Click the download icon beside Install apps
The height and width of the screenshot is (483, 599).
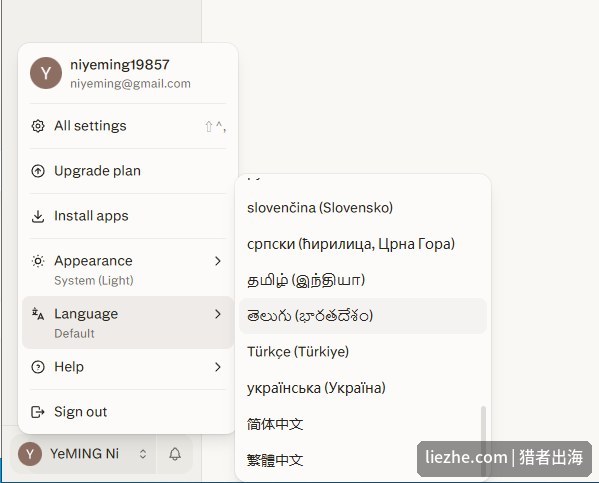[x=38, y=216]
